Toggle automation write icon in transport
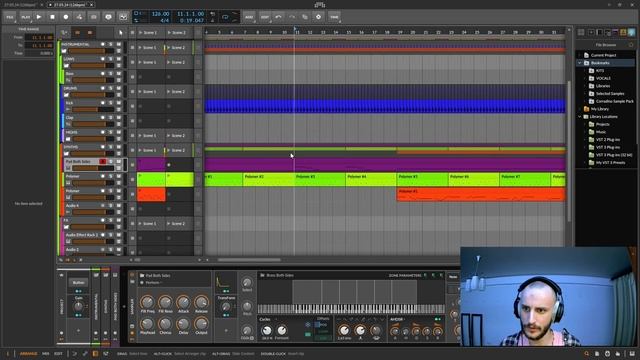Viewport: 640px width, 360px height. coord(79,17)
